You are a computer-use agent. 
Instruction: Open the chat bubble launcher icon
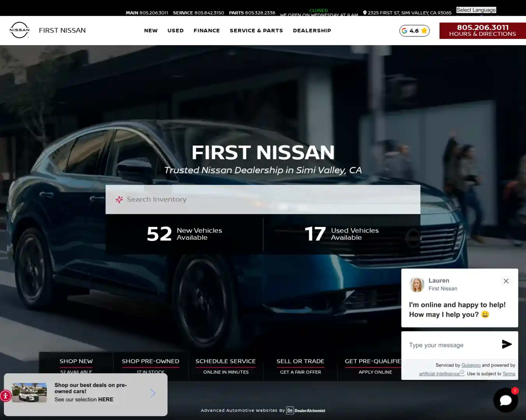(505, 400)
